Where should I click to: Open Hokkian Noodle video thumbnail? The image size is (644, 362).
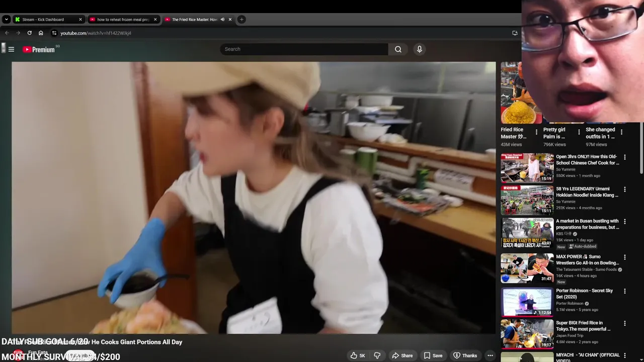[527, 200]
